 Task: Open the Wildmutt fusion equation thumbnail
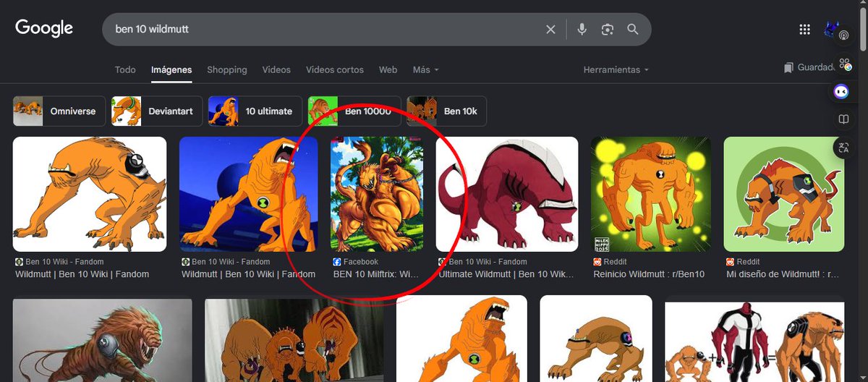(754, 341)
